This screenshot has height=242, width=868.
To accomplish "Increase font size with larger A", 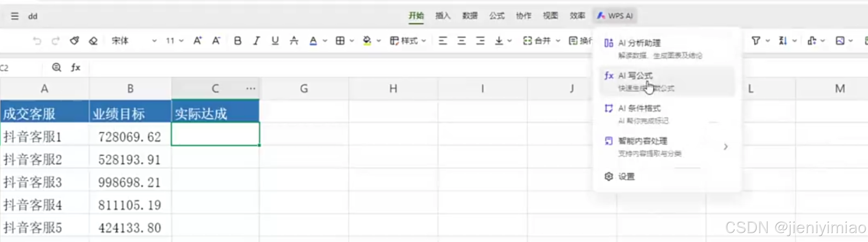I will (x=198, y=41).
